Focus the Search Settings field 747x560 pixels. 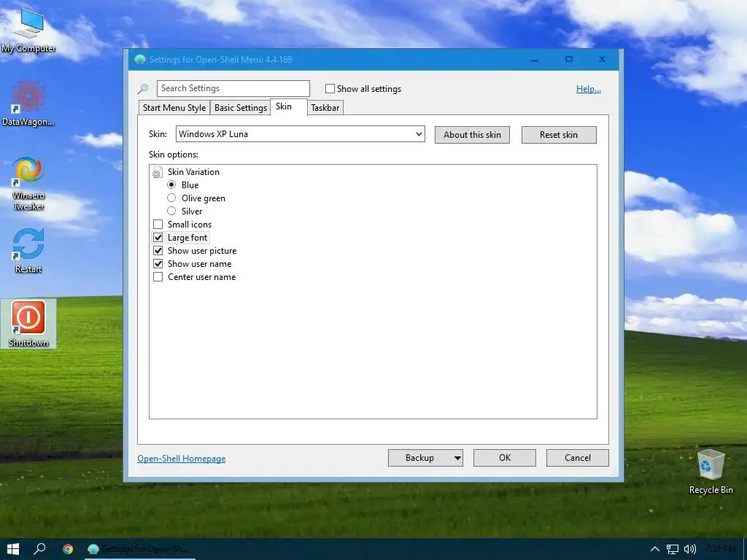pos(233,88)
